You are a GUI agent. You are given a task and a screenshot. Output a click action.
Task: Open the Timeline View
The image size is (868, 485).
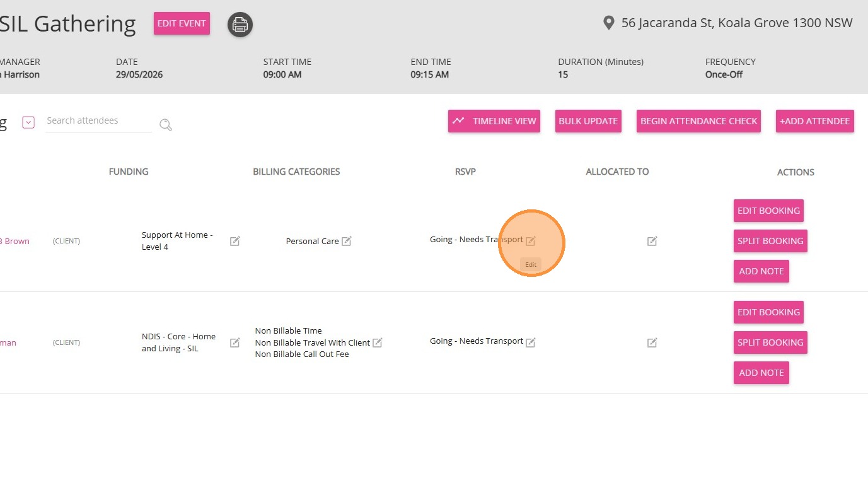[x=494, y=121]
